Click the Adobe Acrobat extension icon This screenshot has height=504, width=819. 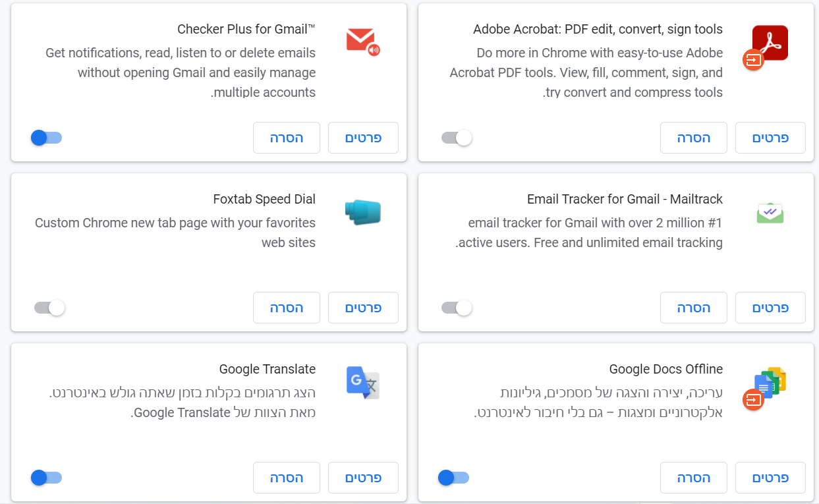pyautogui.click(x=770, y=43)
